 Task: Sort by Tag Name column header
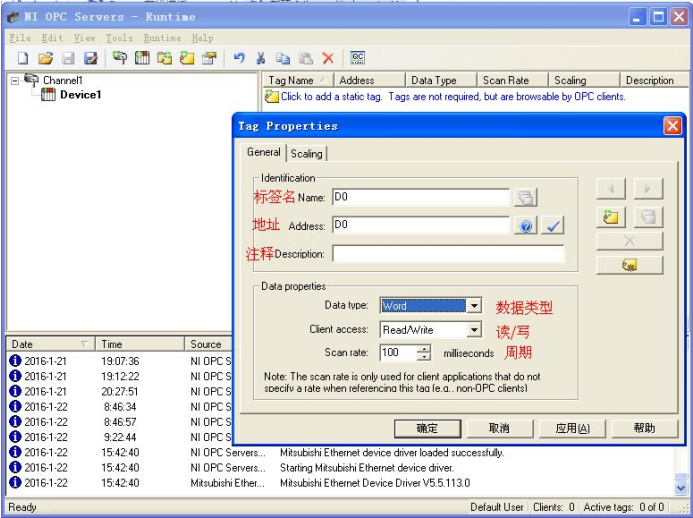[298, 80]
